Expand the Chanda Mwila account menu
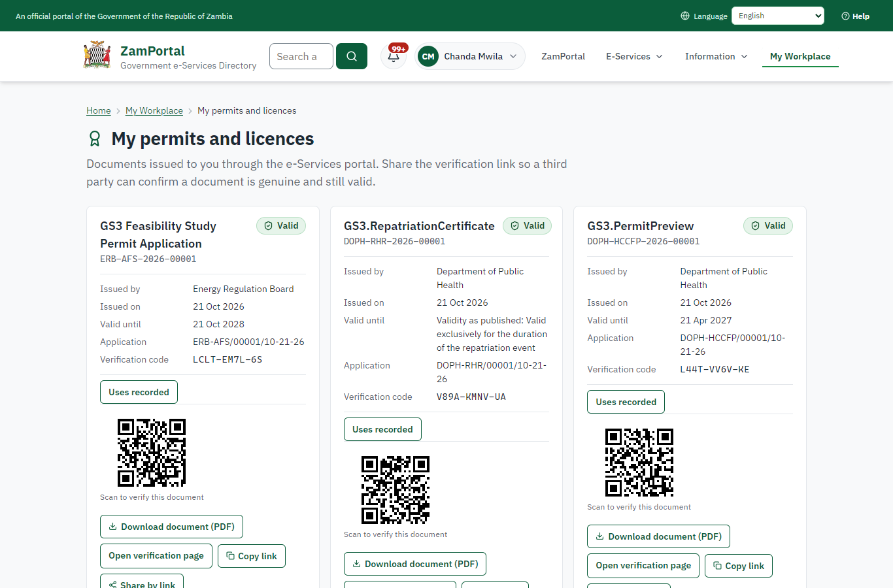The width and height of the screenshot is (893, 588). tap(470, 56)
